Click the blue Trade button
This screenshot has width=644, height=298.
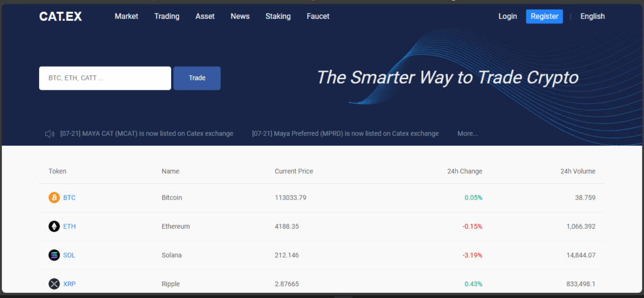pyautogui.click(x=197, y=78)
